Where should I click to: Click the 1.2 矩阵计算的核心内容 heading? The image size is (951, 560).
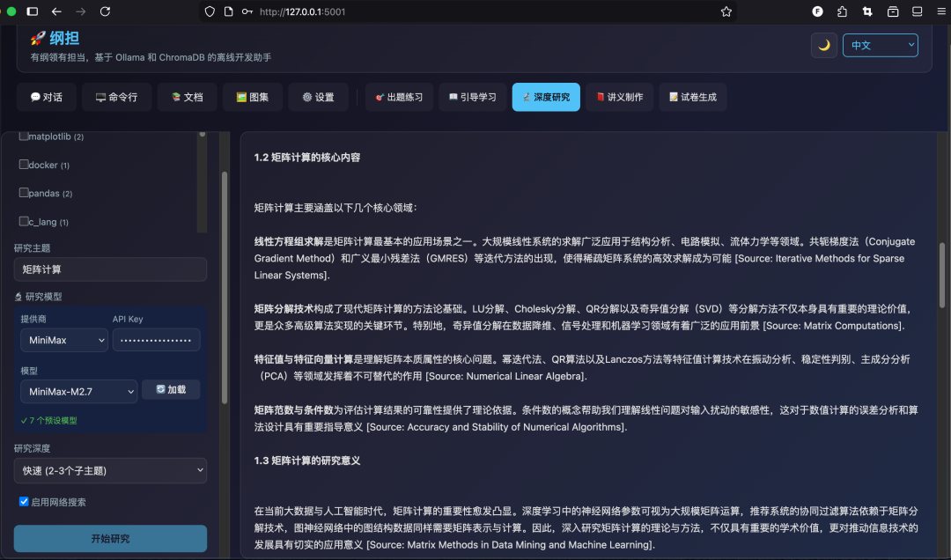pyautogui.click(x=307, y=157)
